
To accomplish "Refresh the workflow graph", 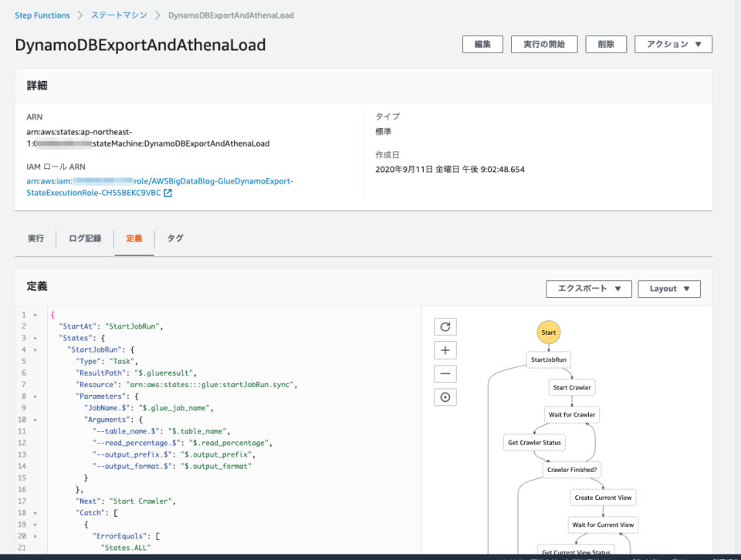I will click(x=445, y=326).
